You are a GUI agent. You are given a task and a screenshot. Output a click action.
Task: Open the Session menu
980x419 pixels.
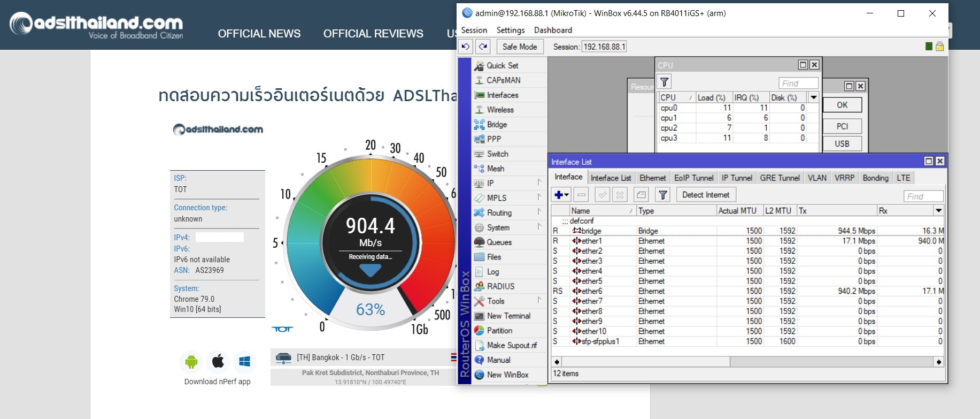pyautogui.click(x=474, y=30)
